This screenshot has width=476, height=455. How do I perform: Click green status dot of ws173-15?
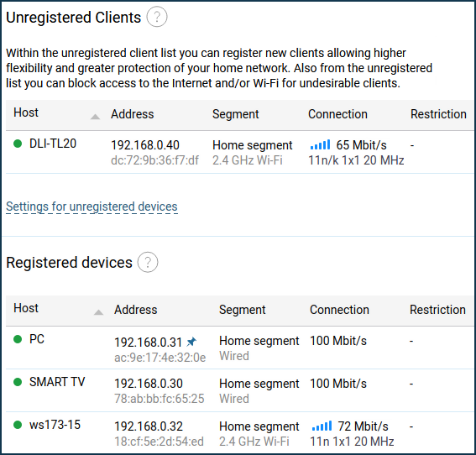pos(18,424)
